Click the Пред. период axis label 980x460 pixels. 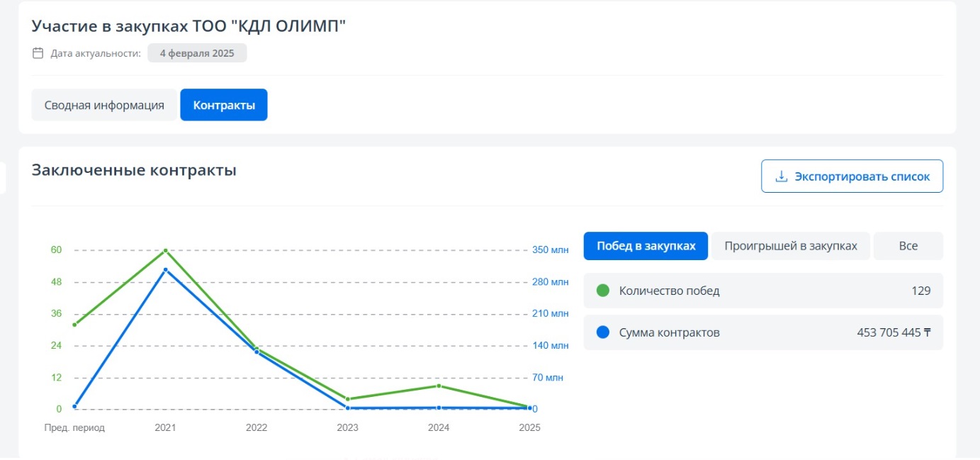(74, 427)
